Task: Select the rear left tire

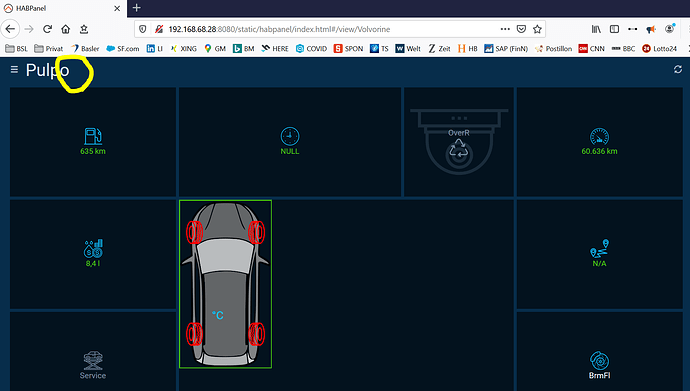Action: coord(194,334)
